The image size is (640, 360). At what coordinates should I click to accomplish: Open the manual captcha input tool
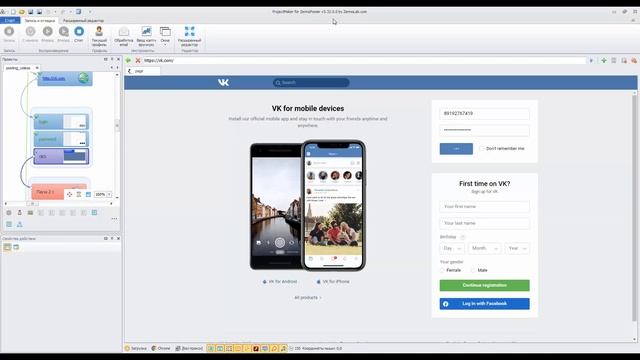[x=146, y=36]
